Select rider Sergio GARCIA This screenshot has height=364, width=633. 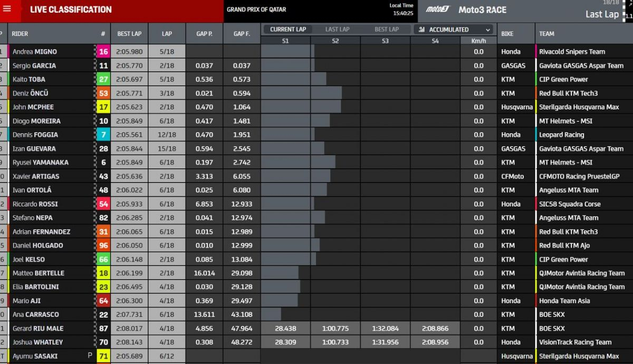coord(34,65)
